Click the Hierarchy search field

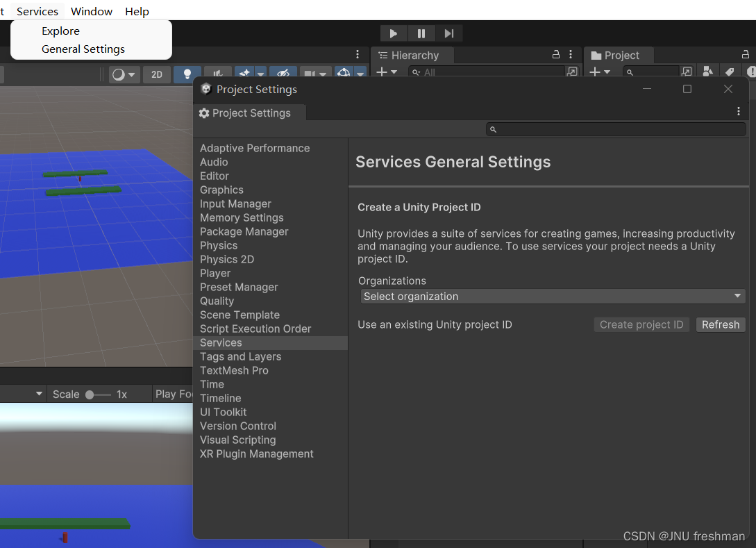[487, 72]
